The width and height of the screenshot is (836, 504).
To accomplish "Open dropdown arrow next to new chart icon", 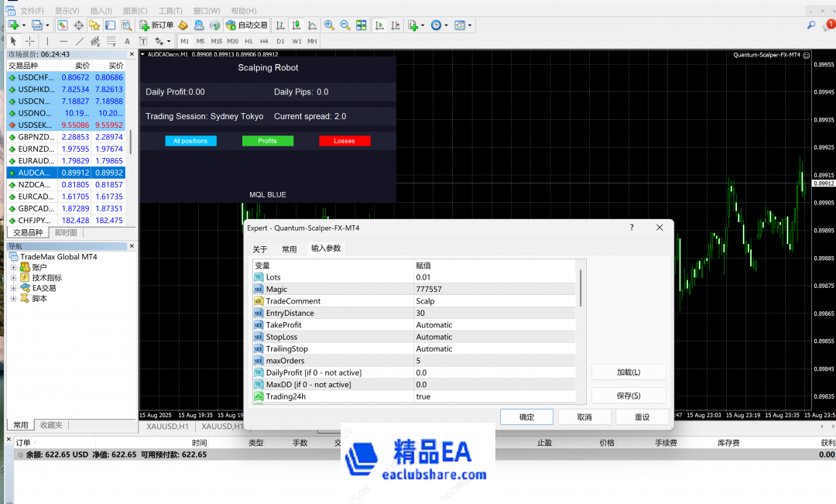I will [23, 25].
